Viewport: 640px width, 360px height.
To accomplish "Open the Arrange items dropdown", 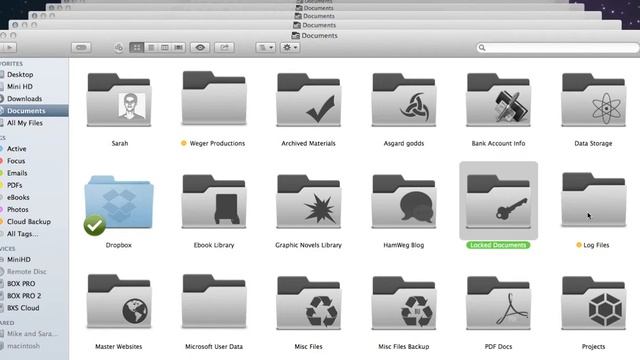I will 266,47.
